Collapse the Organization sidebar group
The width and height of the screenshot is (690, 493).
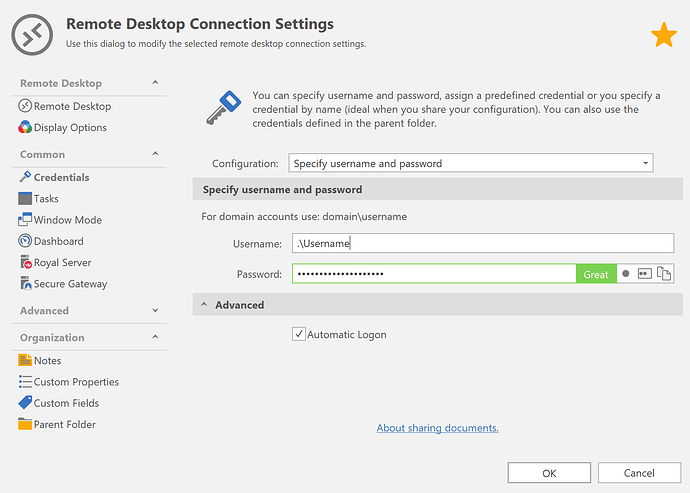tap(155, 338)
